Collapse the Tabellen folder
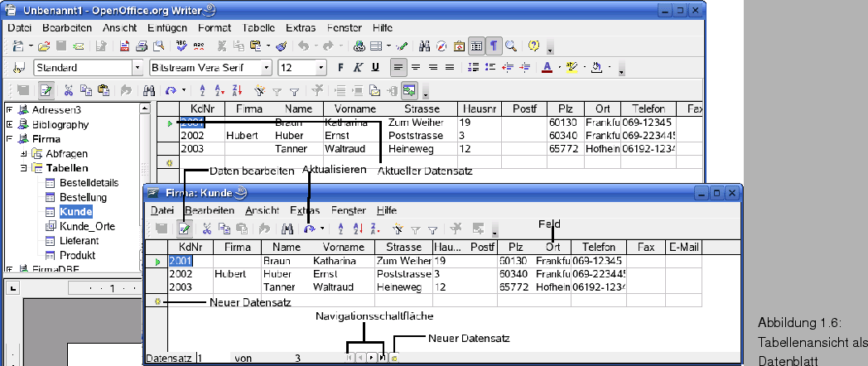This screenshot has height=366, width=868. [23, 168]
